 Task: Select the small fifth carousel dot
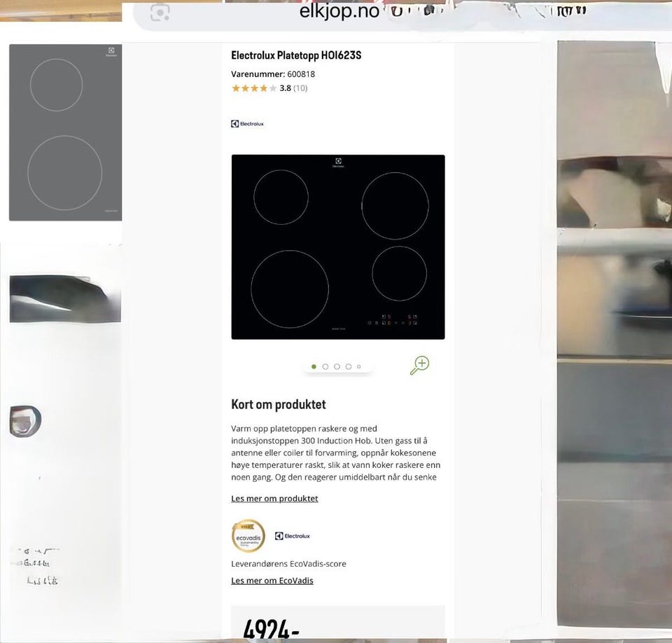[358, 367]
